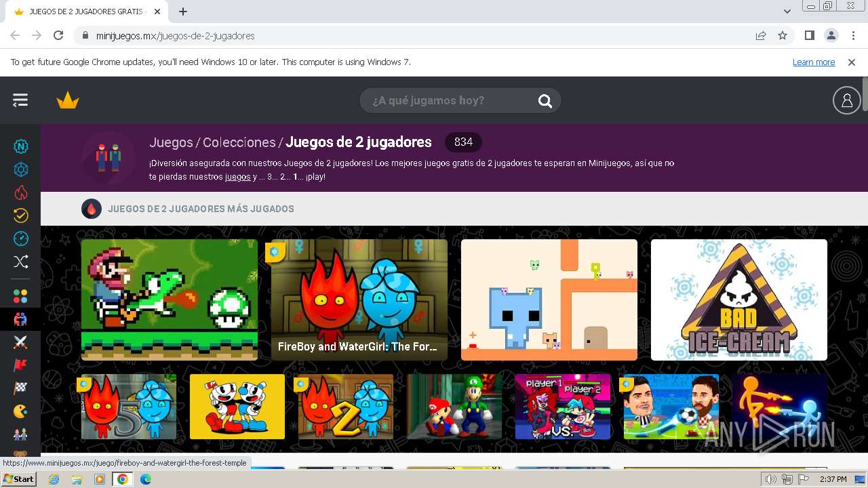
Task: Open the red flame popular games sidebar icon
Action: (21, 192)
